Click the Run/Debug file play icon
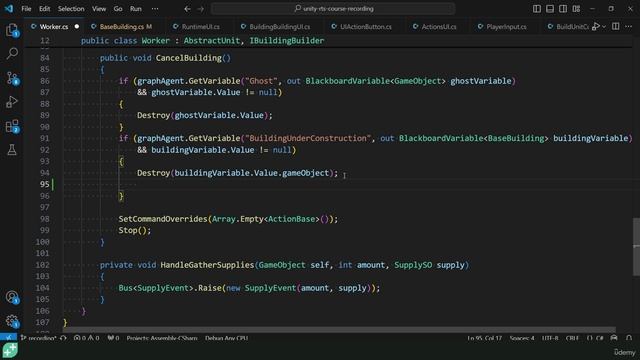 click(596, 27)
